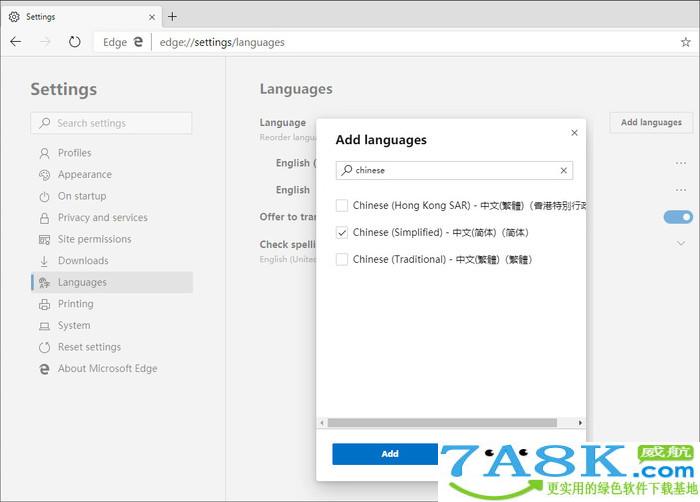The width and height of the screenshot is (700, 502).
Task: Open a new tab with plus icon
Action: (172, 17)
